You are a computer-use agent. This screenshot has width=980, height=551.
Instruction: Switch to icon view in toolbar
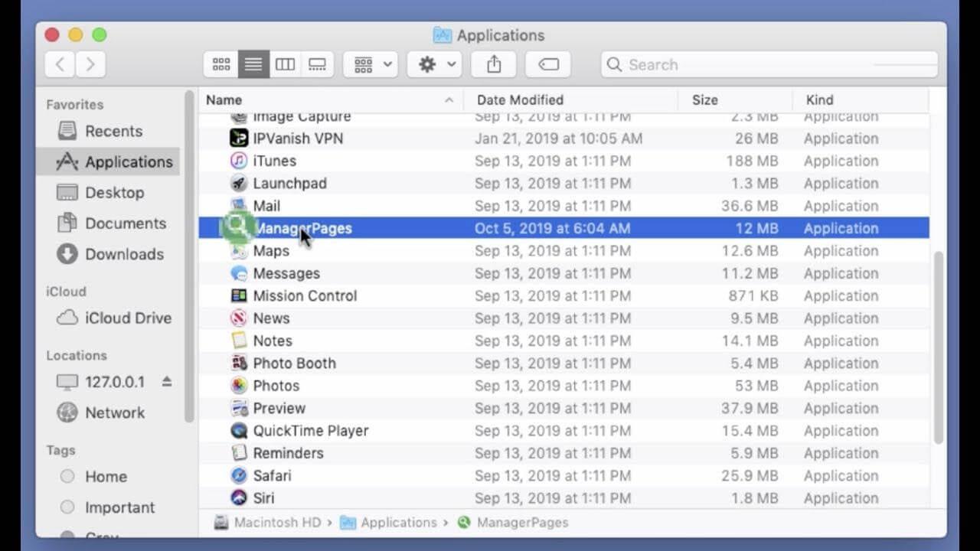[221, 65]
